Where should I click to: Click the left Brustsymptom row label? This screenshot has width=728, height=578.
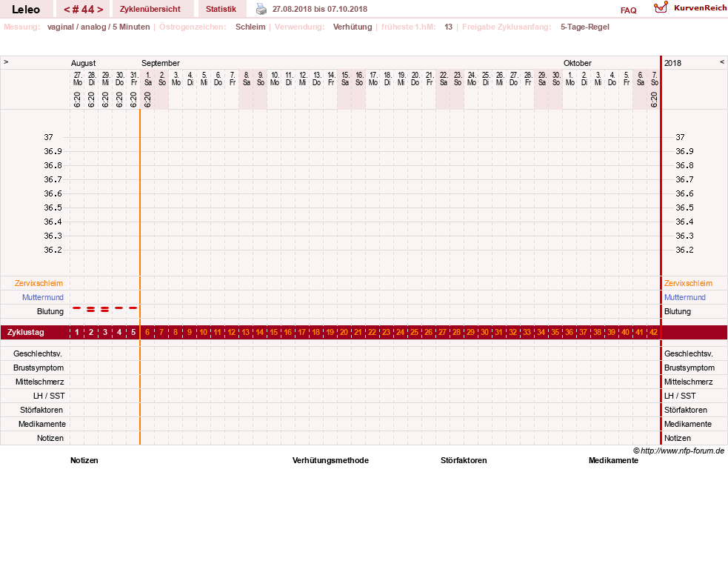pos(39,368)
